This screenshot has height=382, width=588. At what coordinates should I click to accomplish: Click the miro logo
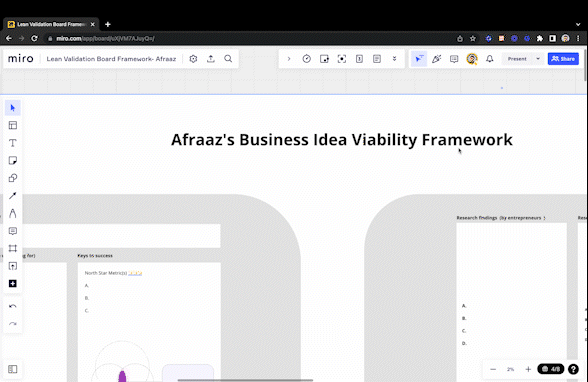(21, 59)
